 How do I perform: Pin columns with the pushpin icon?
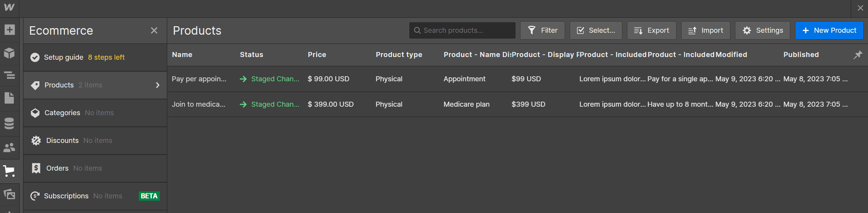(x=858, y=55)
